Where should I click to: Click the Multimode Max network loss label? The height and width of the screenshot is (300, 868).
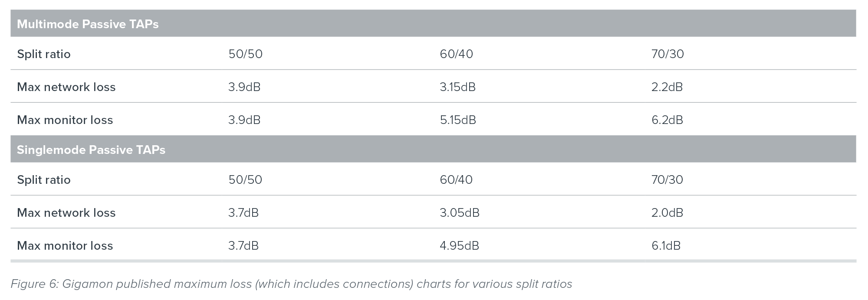coord(66,87)
